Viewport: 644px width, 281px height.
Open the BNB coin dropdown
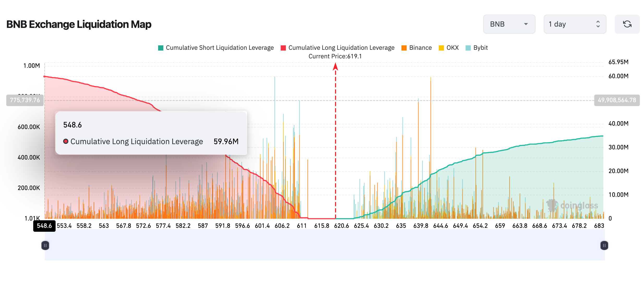tap(509, 24)
